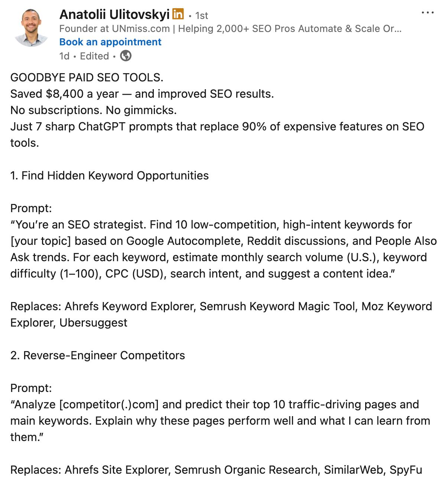Click the word "Prompt:" above the first quote

click(30, 208)
